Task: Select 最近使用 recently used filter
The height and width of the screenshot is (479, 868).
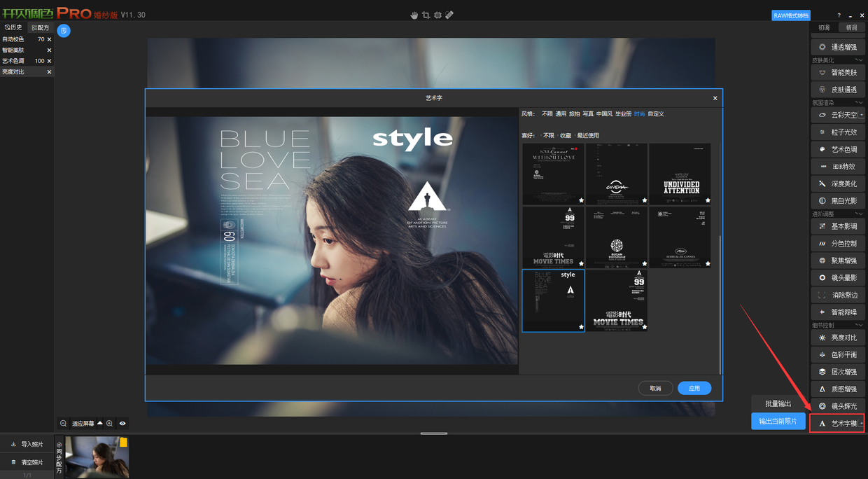Action: click(x=588, y=136)
